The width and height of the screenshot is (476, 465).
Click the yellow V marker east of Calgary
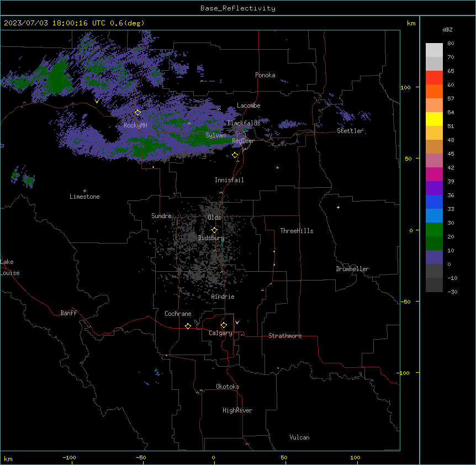pyautogui.click(x=237, y=323)
